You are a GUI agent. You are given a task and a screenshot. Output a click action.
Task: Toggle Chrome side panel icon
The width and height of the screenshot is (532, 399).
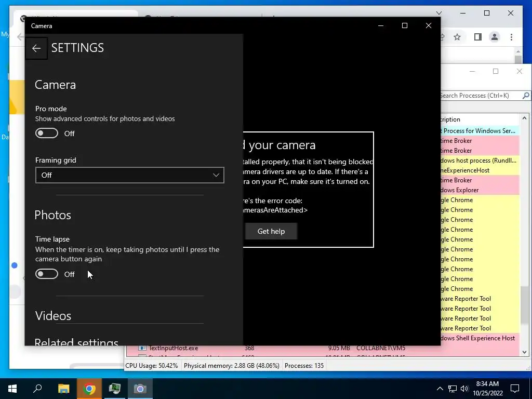[x=478, y=37]
